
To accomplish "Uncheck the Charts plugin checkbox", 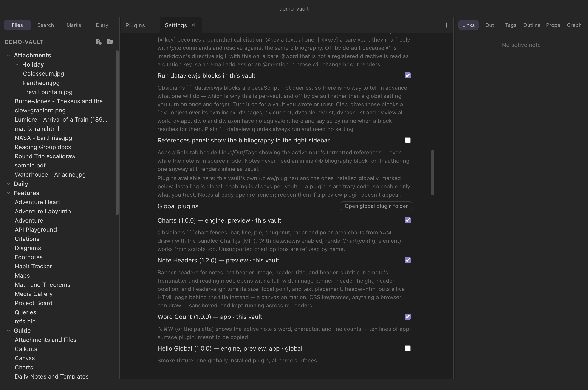I will (407, 220).
